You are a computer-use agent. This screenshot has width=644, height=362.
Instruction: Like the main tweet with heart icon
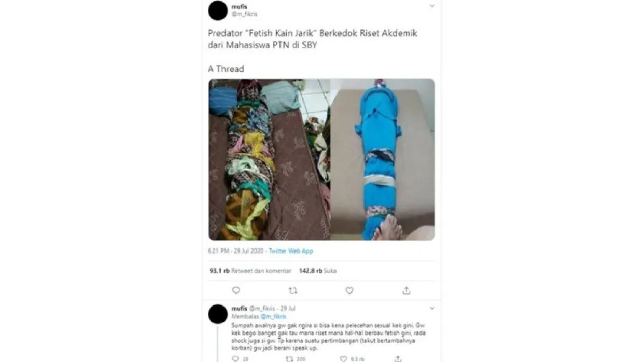[349, 290]
